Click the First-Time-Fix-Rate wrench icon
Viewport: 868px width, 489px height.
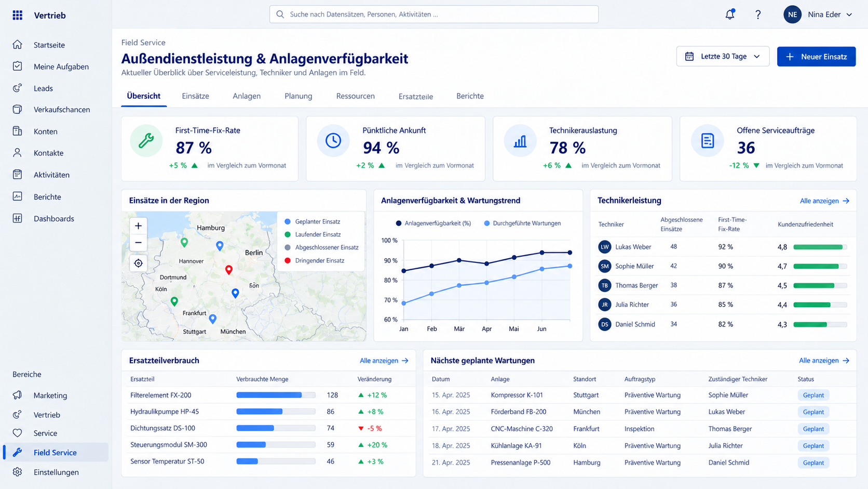point(146,141)
